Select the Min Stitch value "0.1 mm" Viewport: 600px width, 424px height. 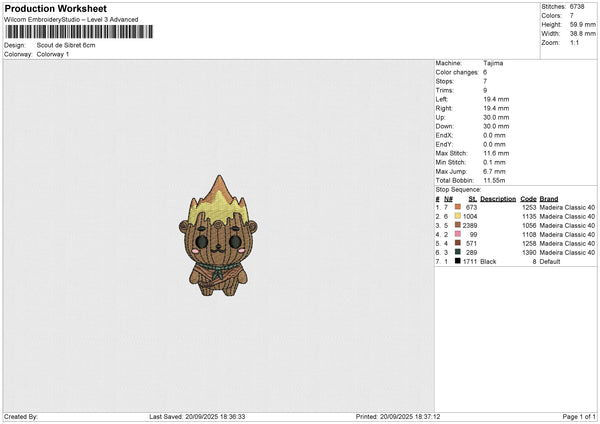pos(495,162)
